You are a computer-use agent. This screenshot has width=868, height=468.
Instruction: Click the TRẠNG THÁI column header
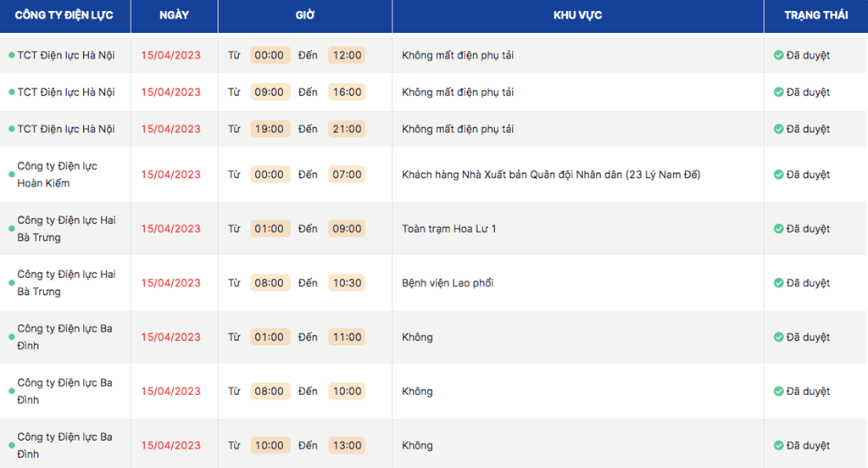[816, 15]
